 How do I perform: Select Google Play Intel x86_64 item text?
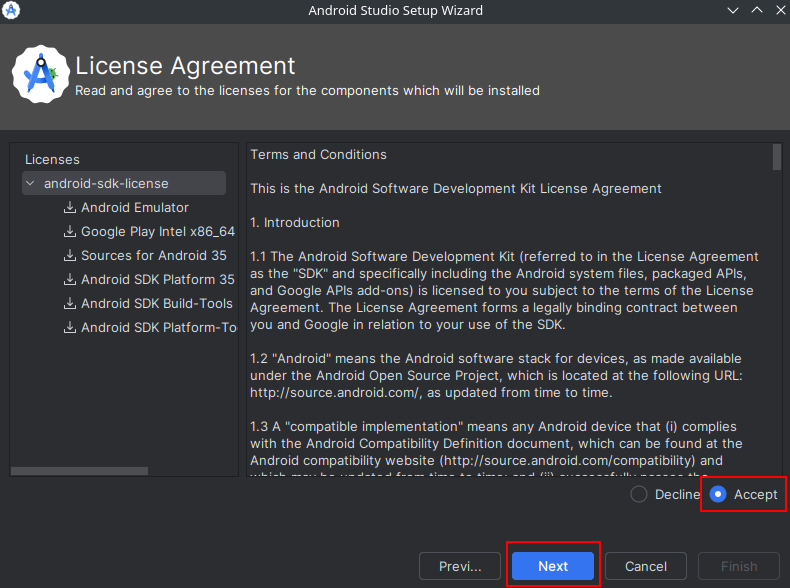[x=158, y=231]
